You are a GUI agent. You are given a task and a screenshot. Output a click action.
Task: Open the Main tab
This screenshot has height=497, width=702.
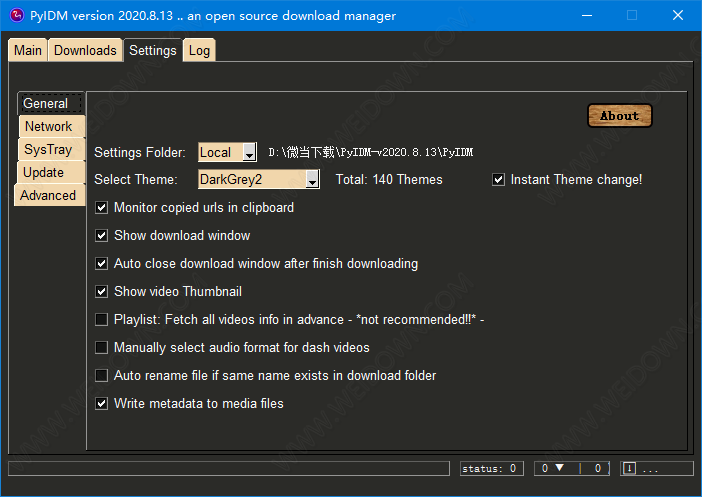tap(28, 50)
